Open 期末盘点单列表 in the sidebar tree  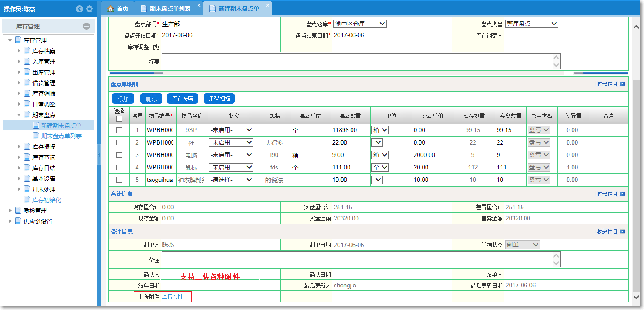(61, 136)
